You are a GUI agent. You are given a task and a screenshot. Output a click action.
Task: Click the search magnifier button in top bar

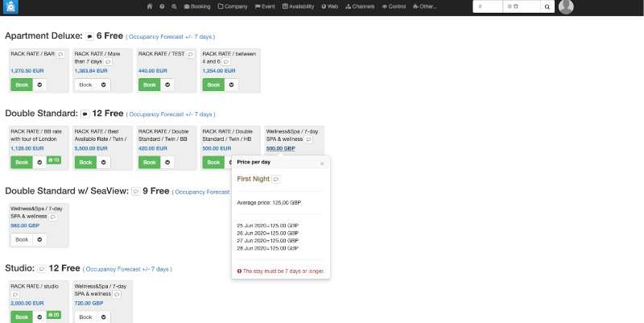(547, 6)
